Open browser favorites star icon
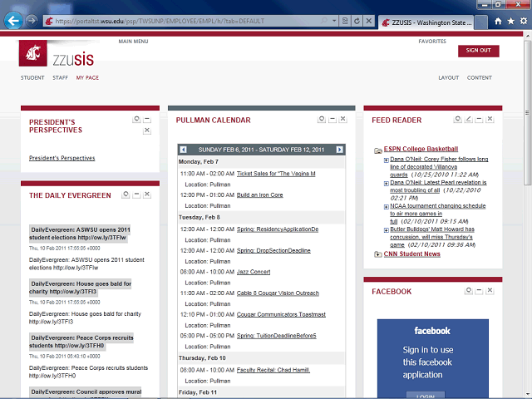This screenshot has height=399, width=532. pos(510,21)
